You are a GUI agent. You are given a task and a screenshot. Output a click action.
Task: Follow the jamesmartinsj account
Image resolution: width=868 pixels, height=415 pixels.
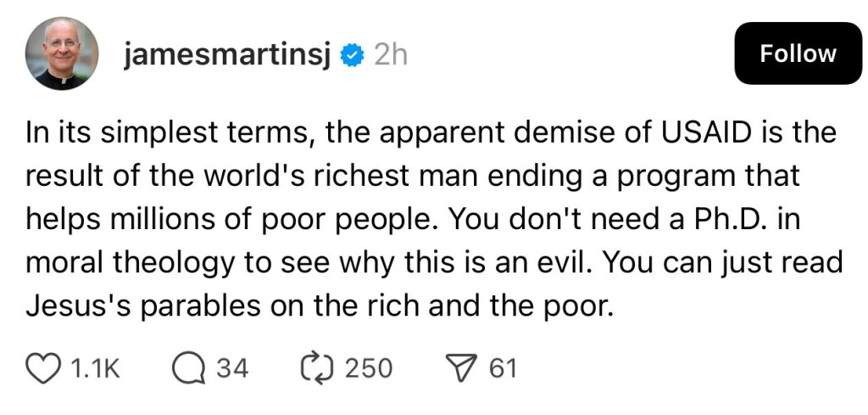[798, 53]
